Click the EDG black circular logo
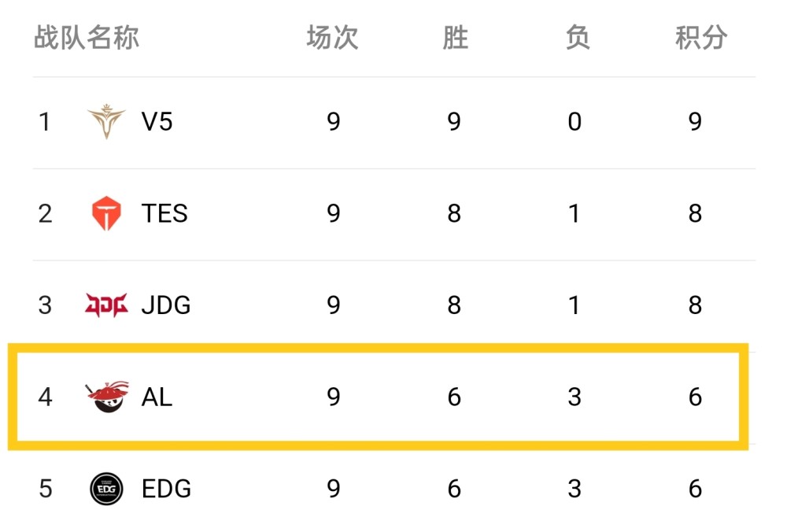The image size is (787, 532). 105,489
